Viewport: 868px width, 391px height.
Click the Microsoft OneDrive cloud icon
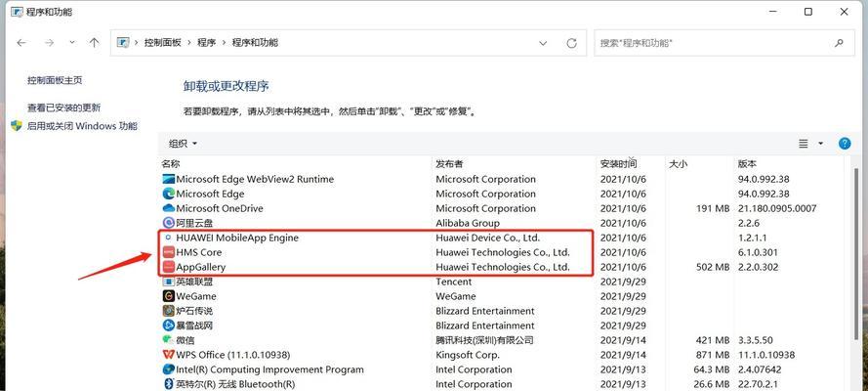[168, 209]
